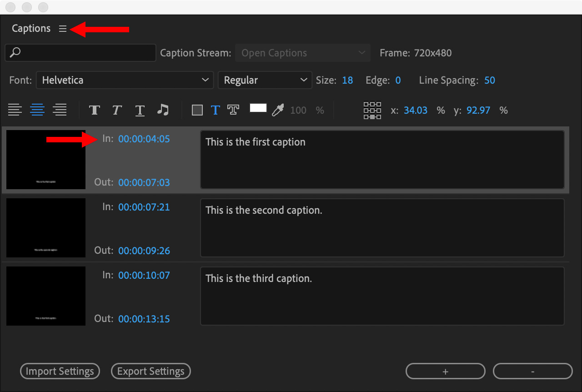
Task: Align caption text to the right
Action: 60,110
